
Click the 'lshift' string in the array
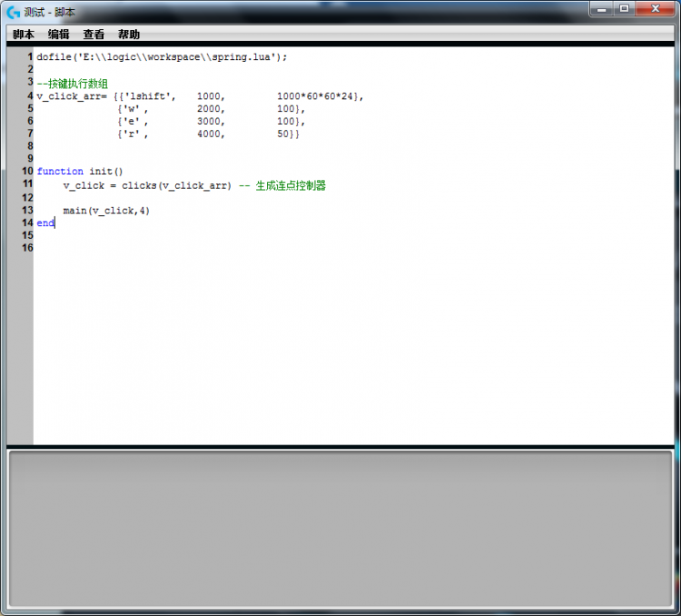coord(149,95)
